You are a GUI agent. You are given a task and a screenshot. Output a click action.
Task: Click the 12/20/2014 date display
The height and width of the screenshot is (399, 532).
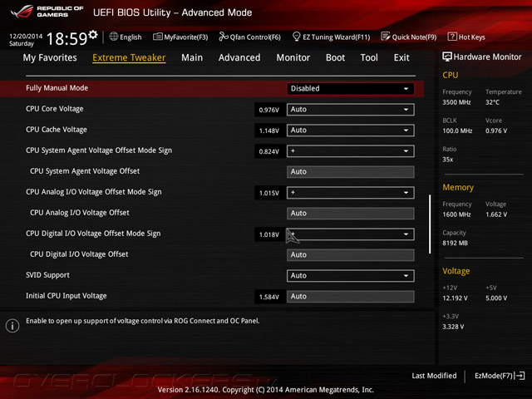coord(26,36)
